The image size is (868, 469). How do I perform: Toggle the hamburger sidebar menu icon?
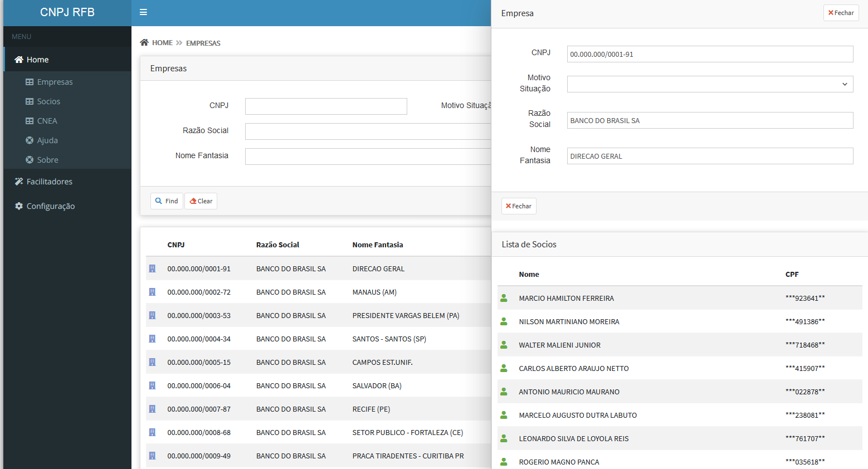pos(143,12)
